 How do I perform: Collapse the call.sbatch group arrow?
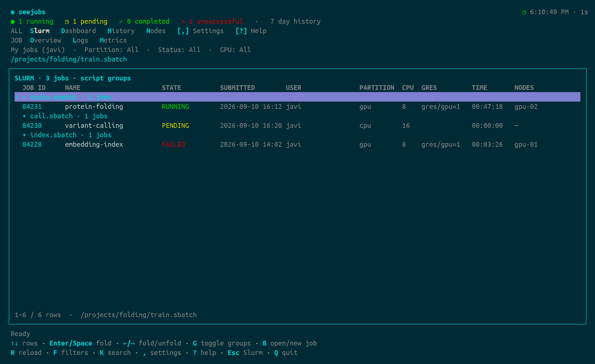click(x=24, y=116)
